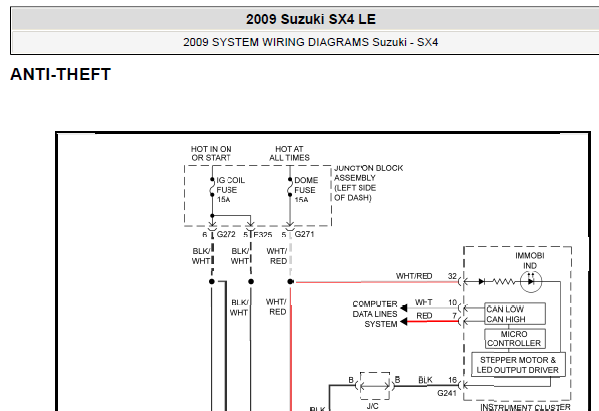Click the WHT arrow to computer data lines
The width and height of the screenshot is (599, 411).
pos(404,308)
